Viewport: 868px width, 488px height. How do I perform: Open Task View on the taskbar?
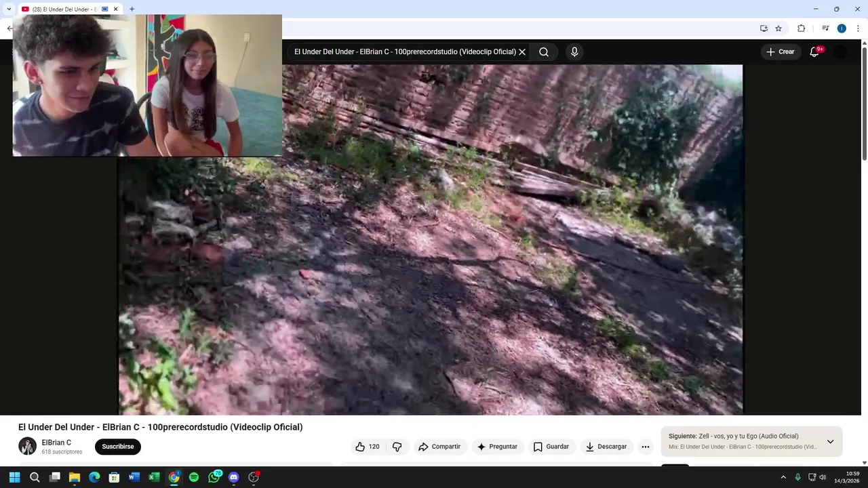55,477
